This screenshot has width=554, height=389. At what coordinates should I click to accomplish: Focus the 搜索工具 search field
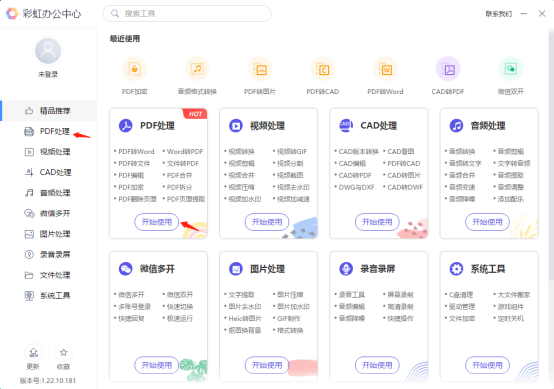[187, 13]
